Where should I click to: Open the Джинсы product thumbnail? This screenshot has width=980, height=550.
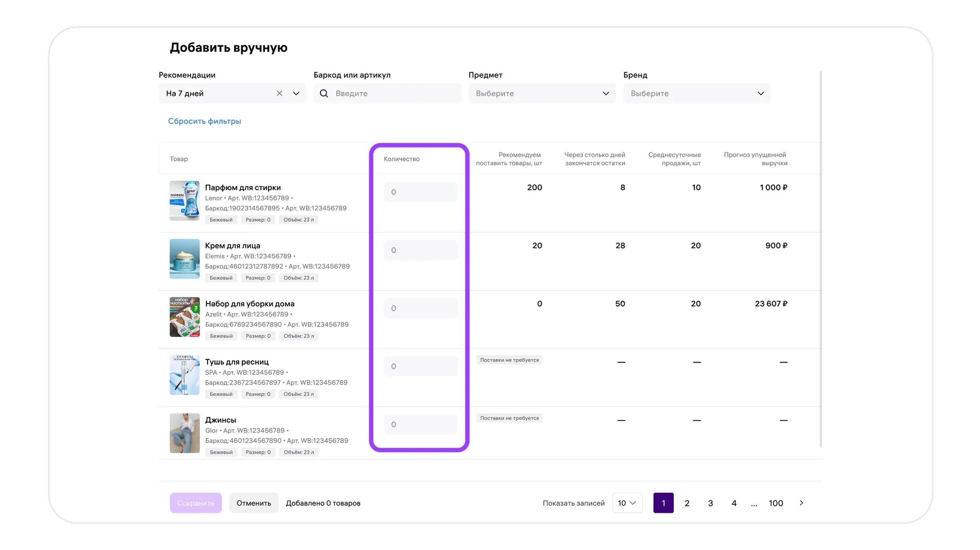pyautogui.click(x=185, y=434)
